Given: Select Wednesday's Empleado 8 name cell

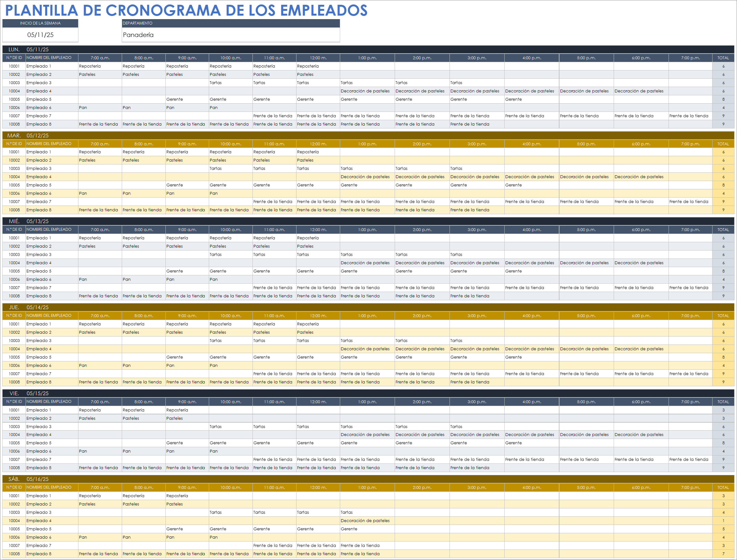Looking at the screenshot, I should (x=52, y=296).
